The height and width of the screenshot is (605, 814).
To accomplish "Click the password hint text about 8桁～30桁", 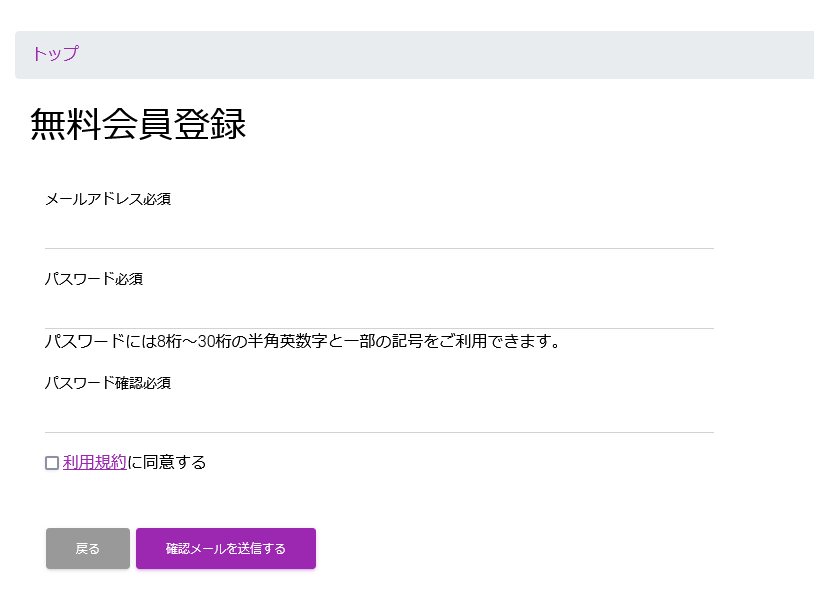I will pyautogui.click(x=301, y=342).
